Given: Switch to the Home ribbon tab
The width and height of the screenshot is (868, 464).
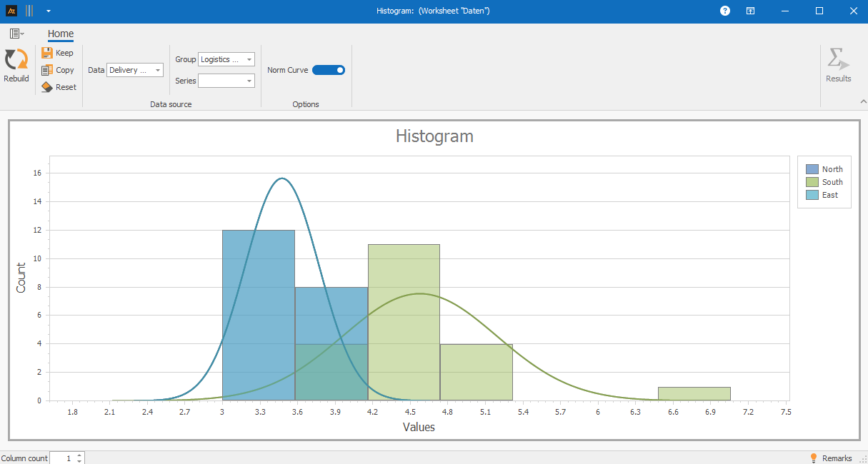Looking at the screenshot, I should click(61, 34).
